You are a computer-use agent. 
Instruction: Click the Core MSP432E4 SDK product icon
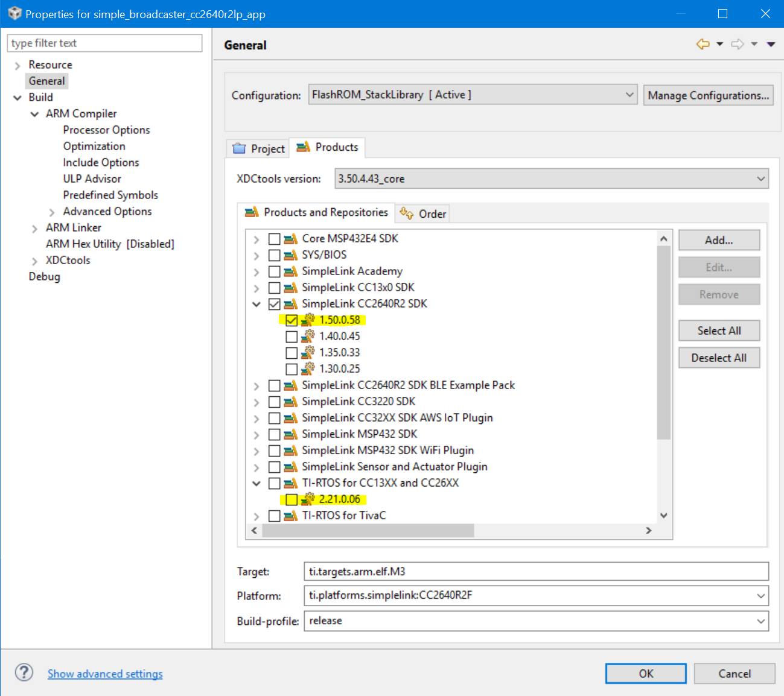(291, 239)
